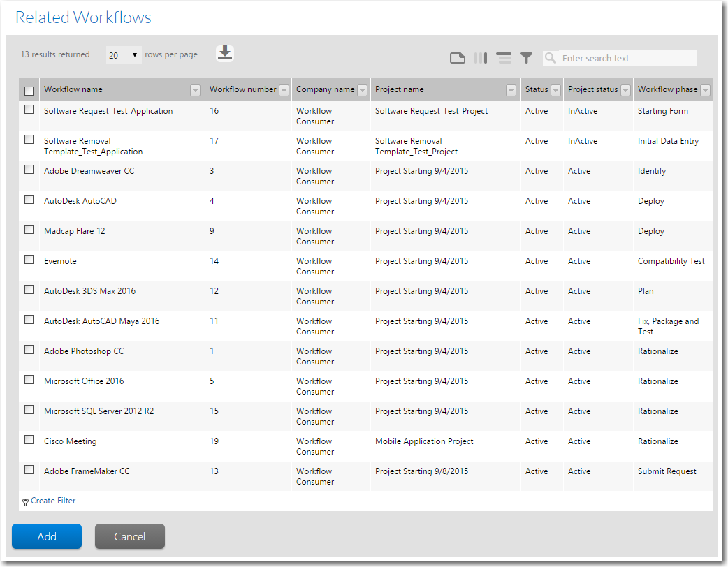The height and width of the screenshot is (567, 728).
Task: Check the Microsoft SQL Server 2012 R2 checkbox
Action: (x=29, y=409)
